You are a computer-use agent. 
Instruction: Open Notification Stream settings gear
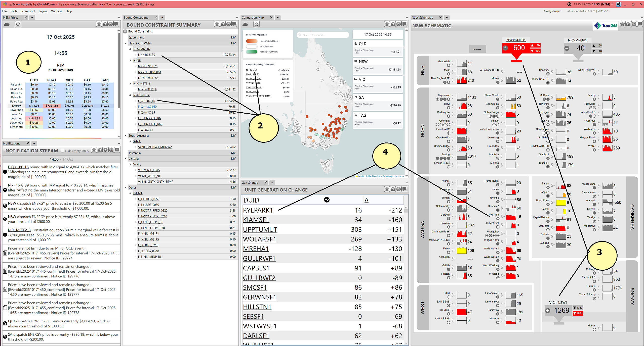tap(105, 150)
